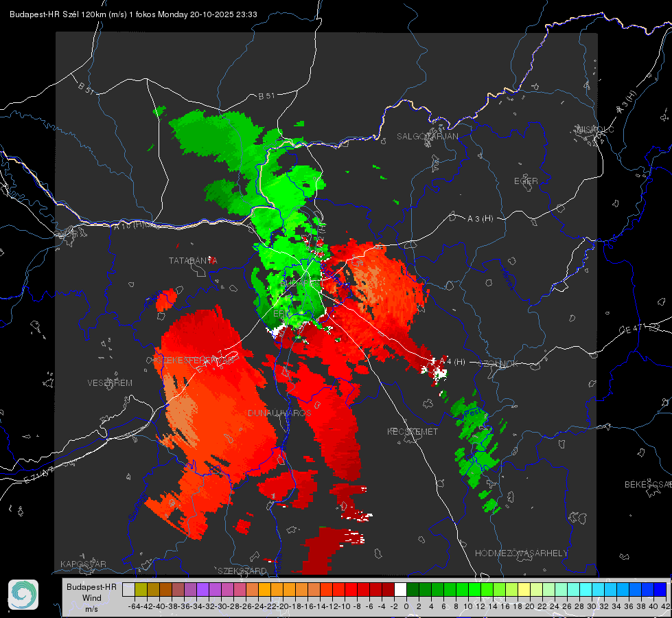The height and width of the screenshot is (618, 672).
Task: Click the SALGÓTARJÁN city label
Action: (x=427, y=137)
